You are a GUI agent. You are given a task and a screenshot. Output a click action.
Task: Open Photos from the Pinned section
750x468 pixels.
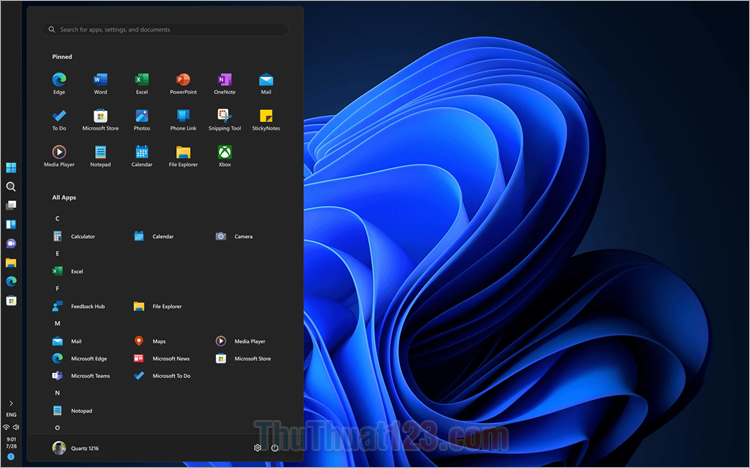(x=142, y=120)
